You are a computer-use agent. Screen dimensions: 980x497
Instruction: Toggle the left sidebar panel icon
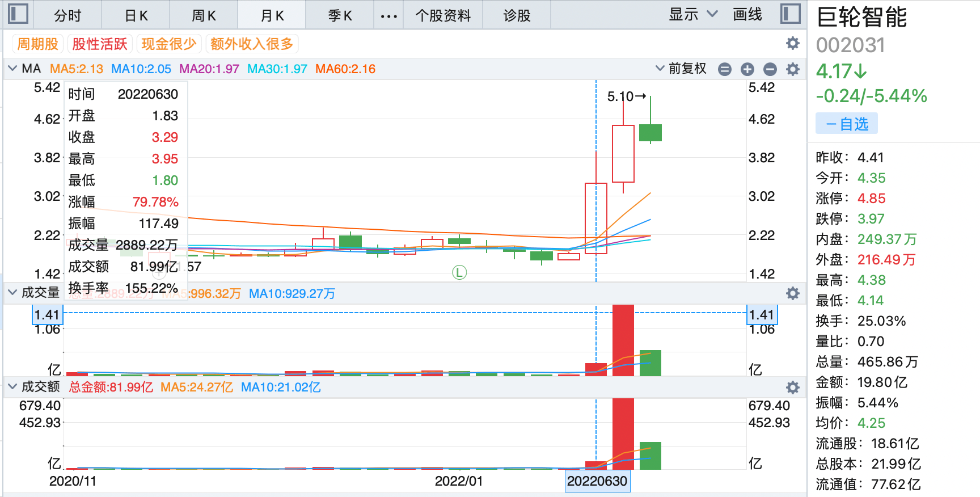18,14
